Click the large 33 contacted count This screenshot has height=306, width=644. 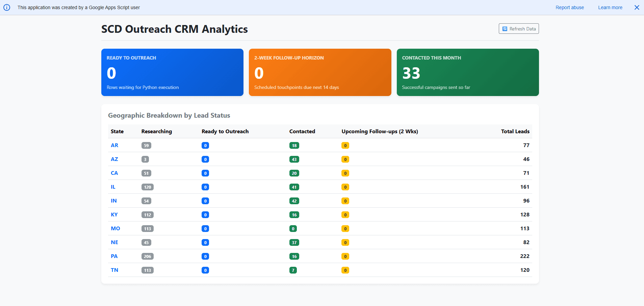(x=411, y=73)
